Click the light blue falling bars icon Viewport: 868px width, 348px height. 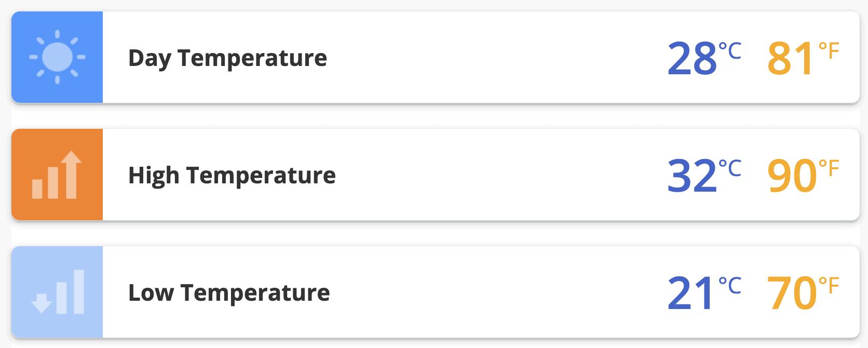57,292
